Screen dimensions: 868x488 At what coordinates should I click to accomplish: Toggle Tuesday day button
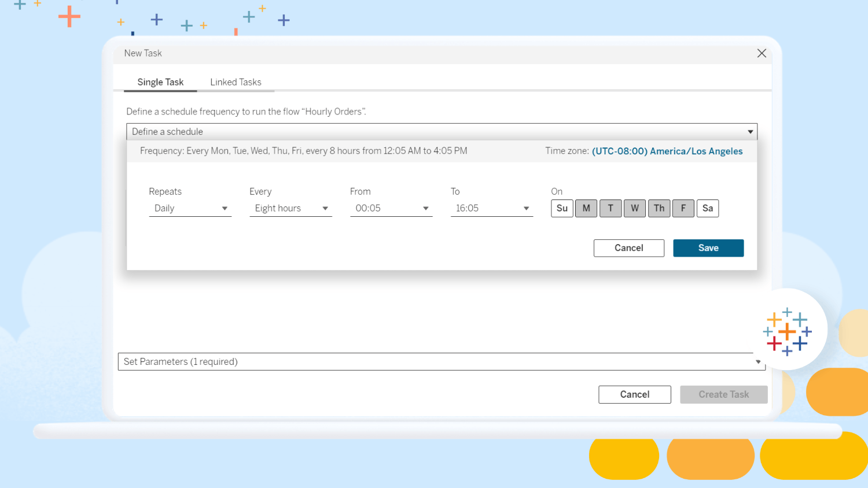[610, 208]
